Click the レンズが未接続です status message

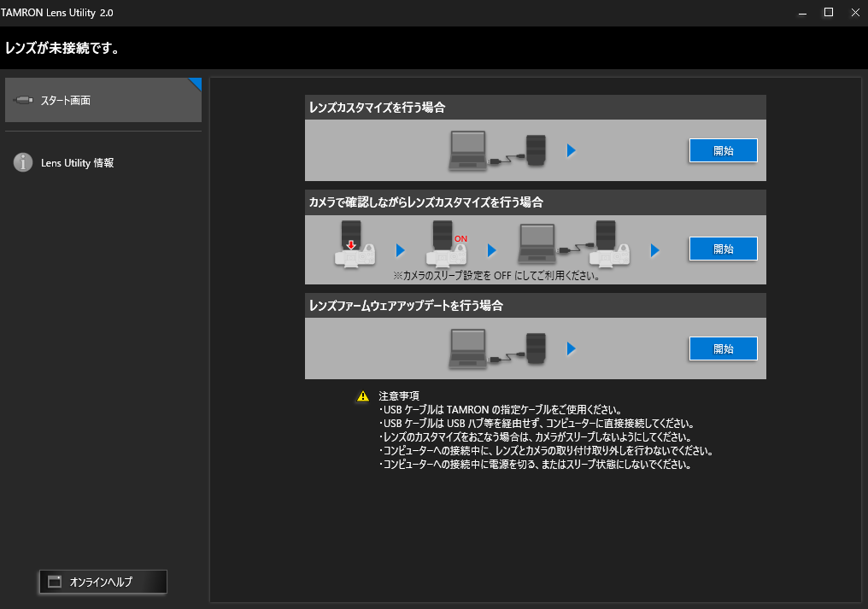tap(62, 48)
